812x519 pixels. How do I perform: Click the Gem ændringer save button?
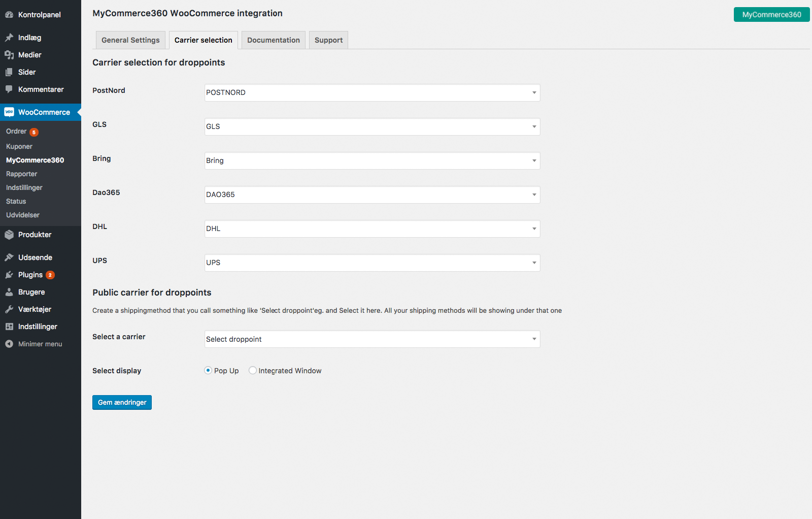click(x=122, y=402)
